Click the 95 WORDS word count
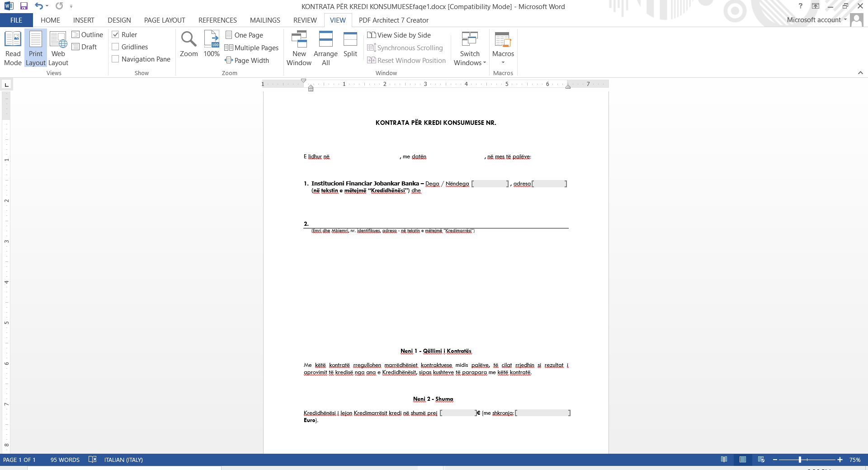868x470 pixels. pyautogui.click(x=65, y=460)
